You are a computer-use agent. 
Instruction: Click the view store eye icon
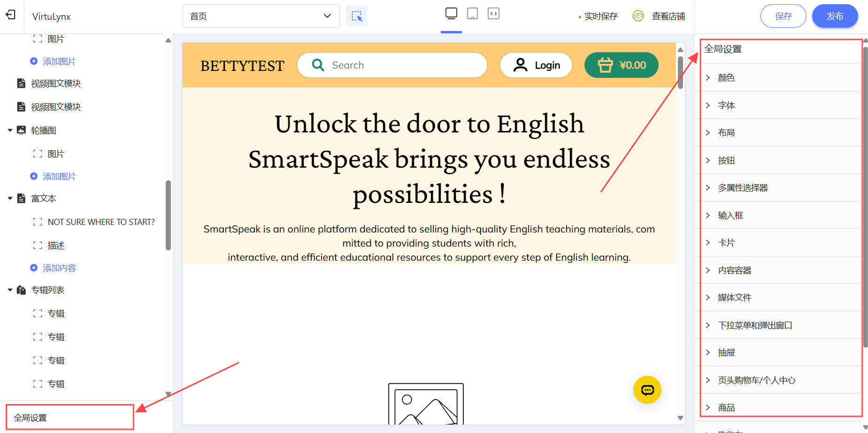pyautogui.click(x=638, y=16)
